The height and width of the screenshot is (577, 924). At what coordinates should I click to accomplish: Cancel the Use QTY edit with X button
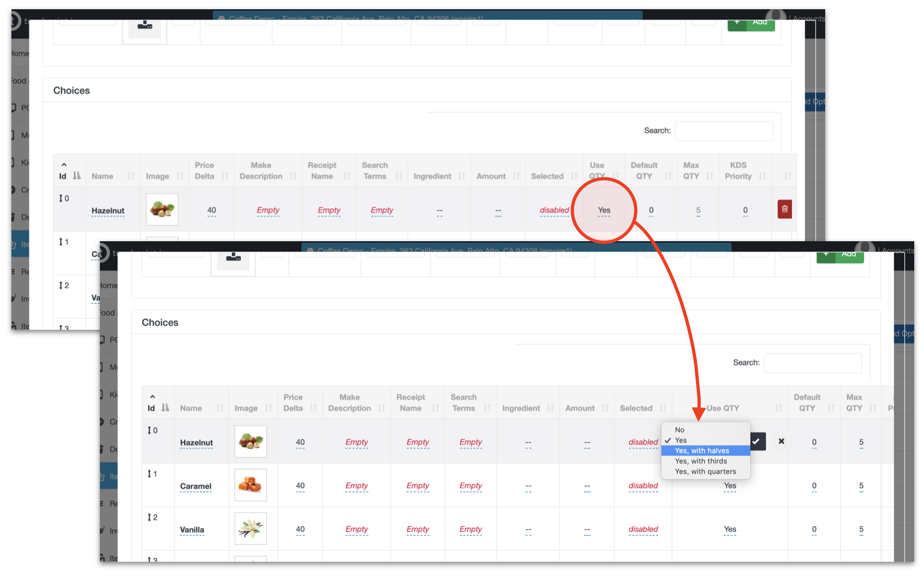[x=781, y=441]
